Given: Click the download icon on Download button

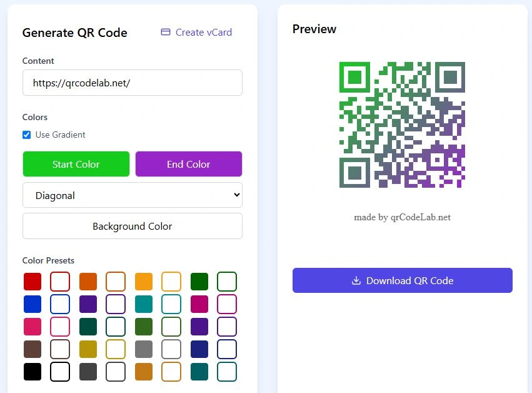Looking at the screenshot, I should (x=356, y=280).
